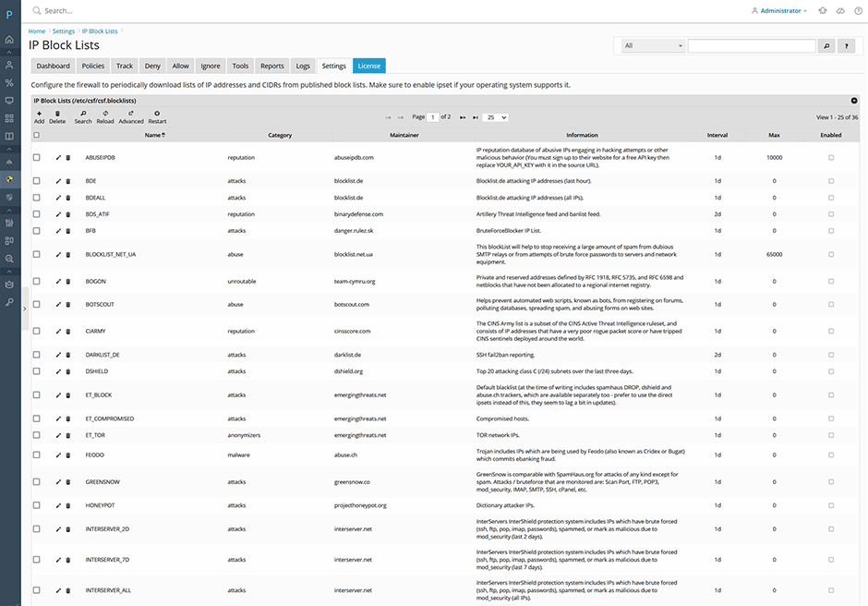Image resolution: width=868 pixels, height=606 pixels.
Task: Follow the Home breadcrumb link
Action: click(37, 31)
